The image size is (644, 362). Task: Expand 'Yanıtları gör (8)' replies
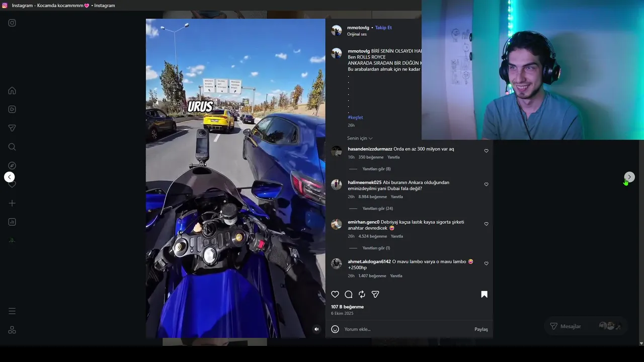(x=376, y=169)
